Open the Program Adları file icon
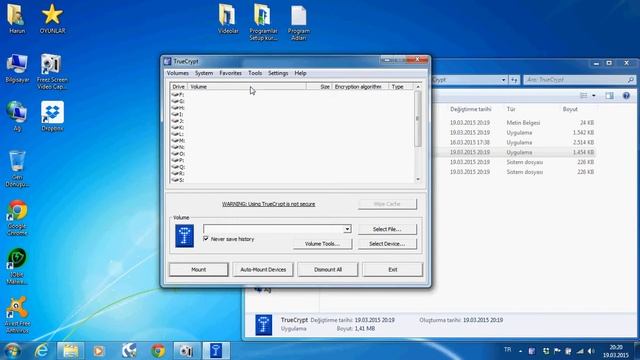Image resolution: width=640 pixels, height=360 pixels. (299, 22)
